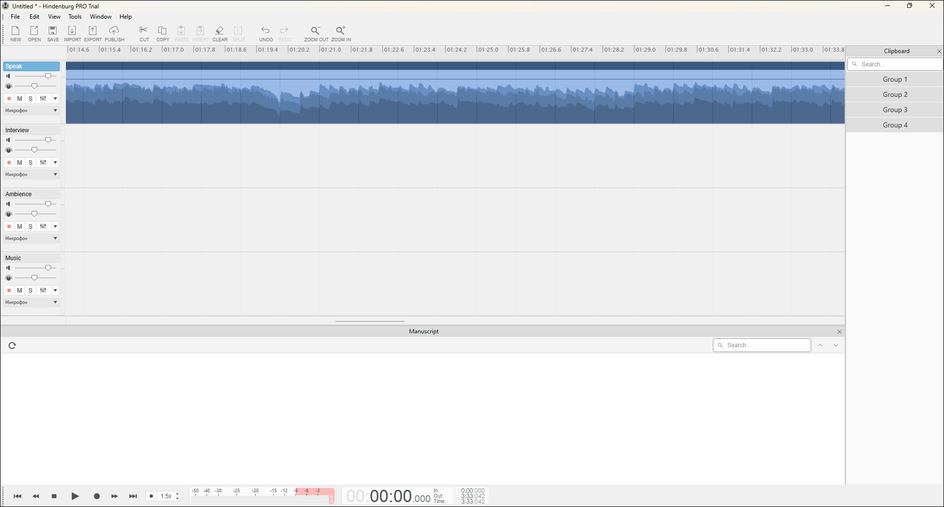Select Group 3 in Clipboard
Viewport: 944px width, 507px height.
895,110
